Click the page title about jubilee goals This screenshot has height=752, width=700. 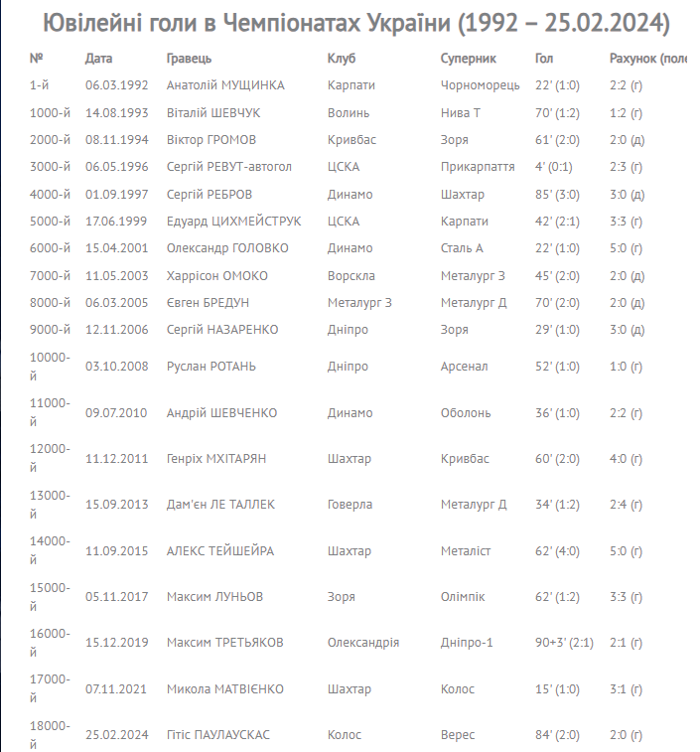(350, 22)
